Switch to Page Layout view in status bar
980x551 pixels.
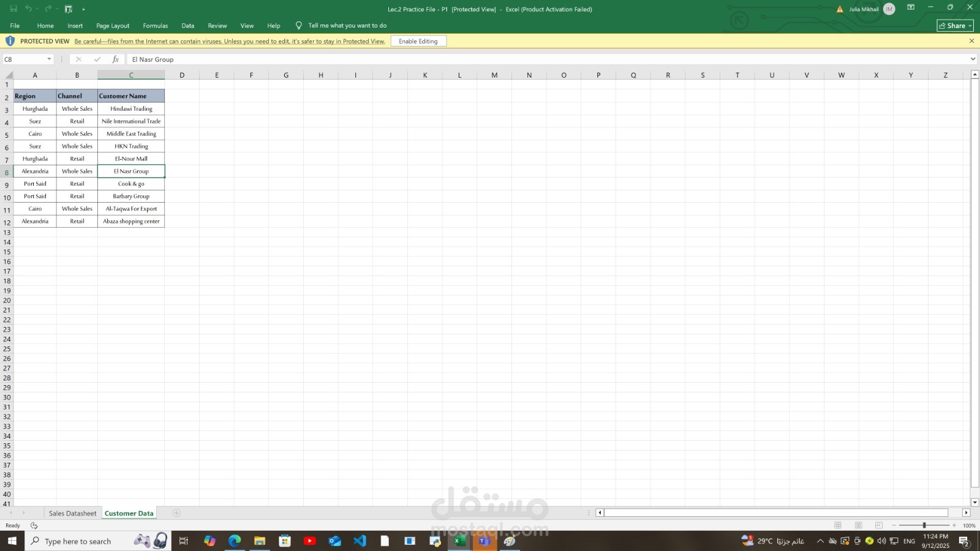859,525
